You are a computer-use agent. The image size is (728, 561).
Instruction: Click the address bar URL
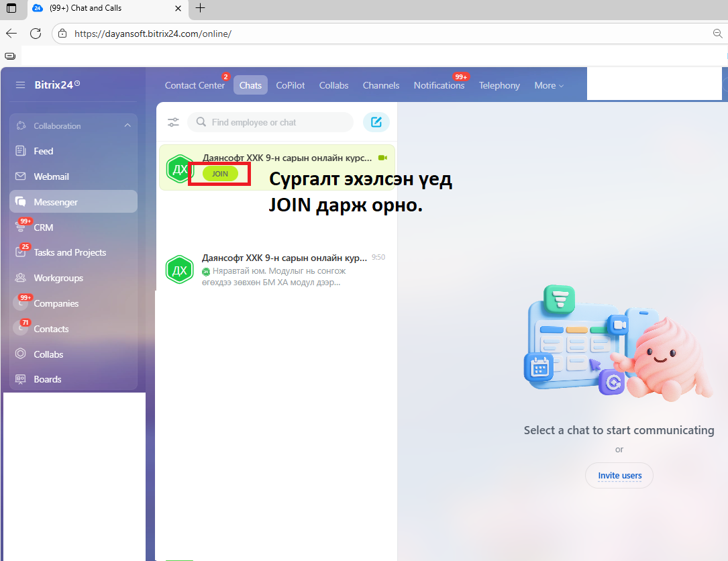(x=153, y=34)
